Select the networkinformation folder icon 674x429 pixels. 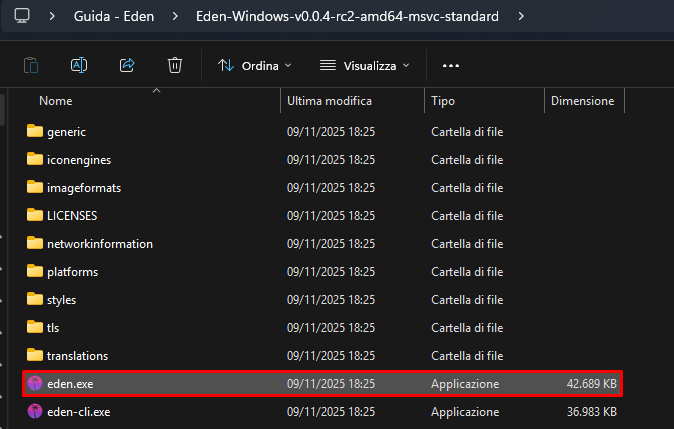point(35,243)
